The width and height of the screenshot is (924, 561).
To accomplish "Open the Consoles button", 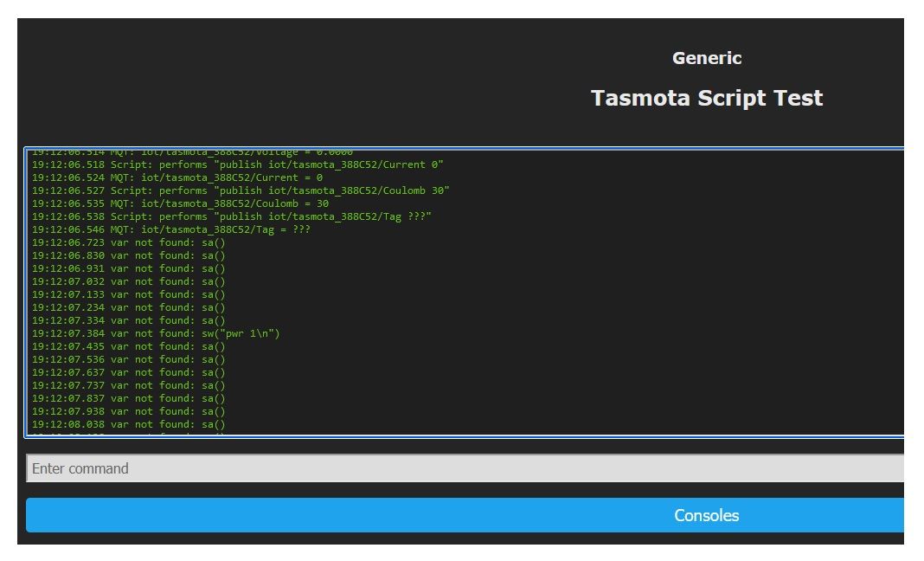I will (x=465, y=515).
